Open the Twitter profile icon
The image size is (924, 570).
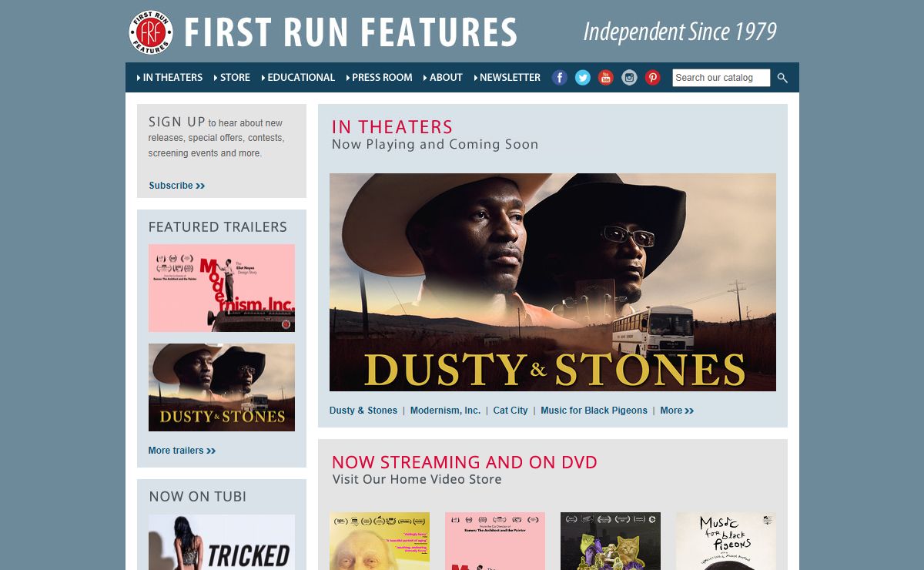583,77
